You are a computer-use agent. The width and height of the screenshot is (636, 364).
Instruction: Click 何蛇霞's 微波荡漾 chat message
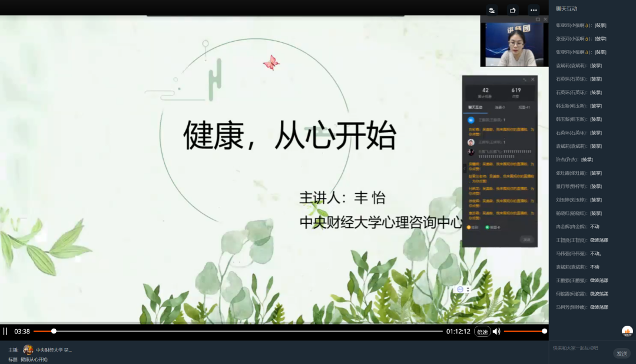(x=582, y=293)
